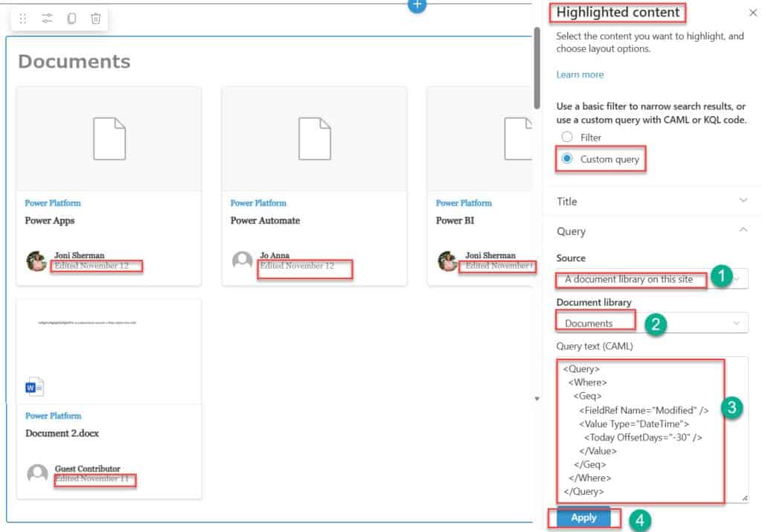Viewport: 762px width, 532px height.
Task: Click the Today OffsetDays="-30" line
Action: pos(643,438)
